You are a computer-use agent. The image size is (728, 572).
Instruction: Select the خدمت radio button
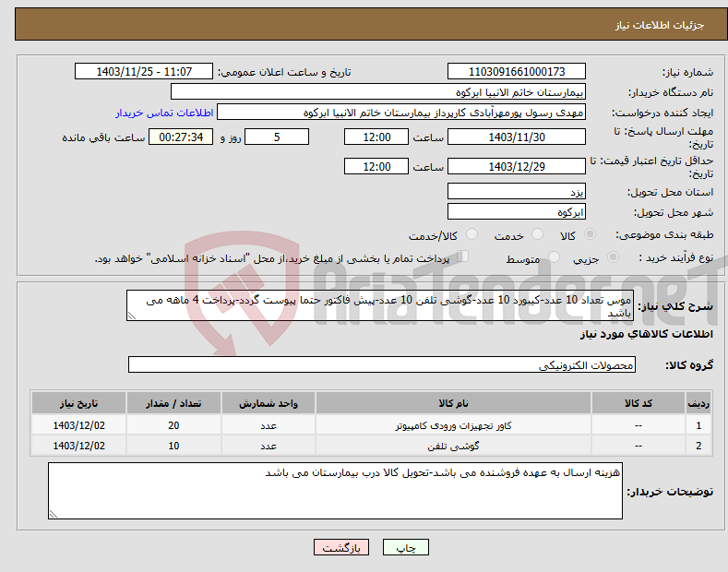point(537,234)
